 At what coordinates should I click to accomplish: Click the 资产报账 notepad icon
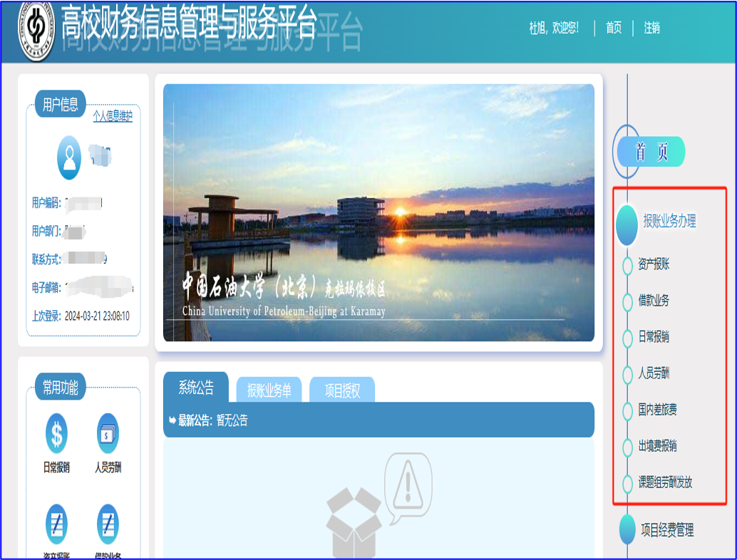(x=57, y=524)
